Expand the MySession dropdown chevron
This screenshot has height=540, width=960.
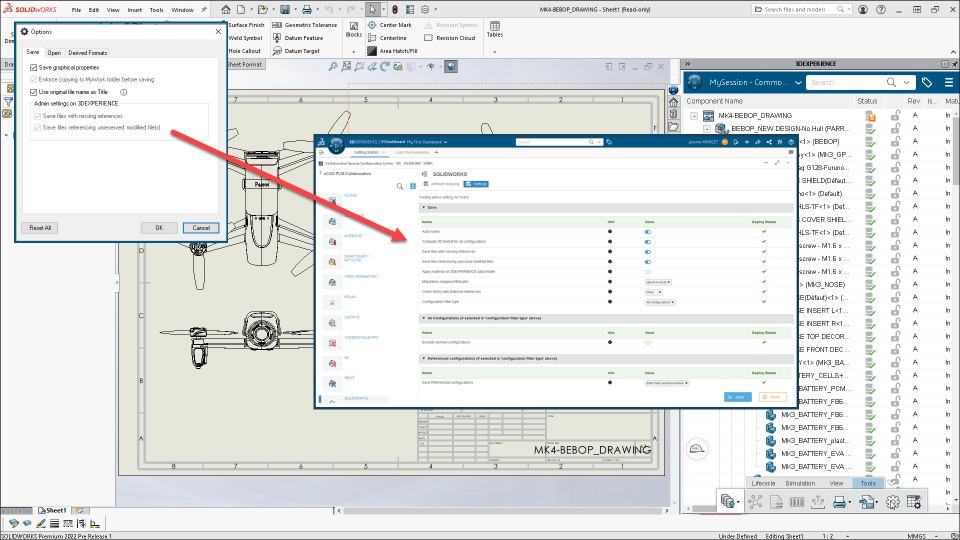(798, 83)
